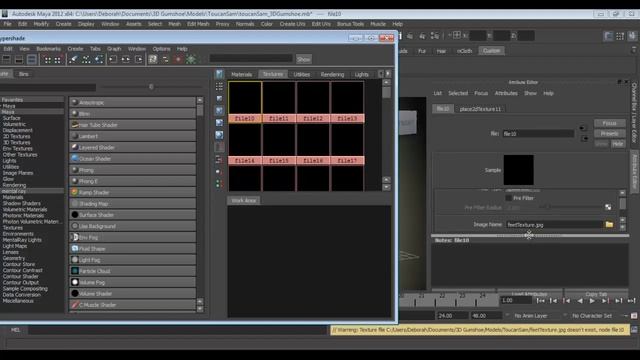Select the Phong E shader icon
Screen dimensions: 640x360
tap(75, 181)
